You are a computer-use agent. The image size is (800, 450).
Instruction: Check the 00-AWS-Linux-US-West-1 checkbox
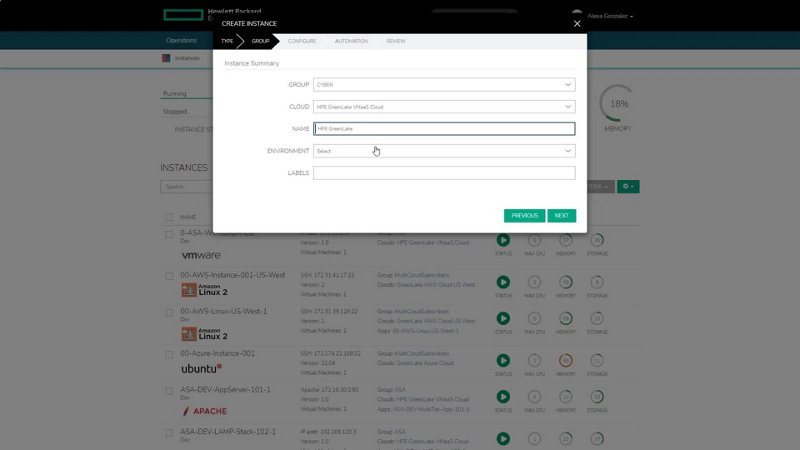[169, 313]
